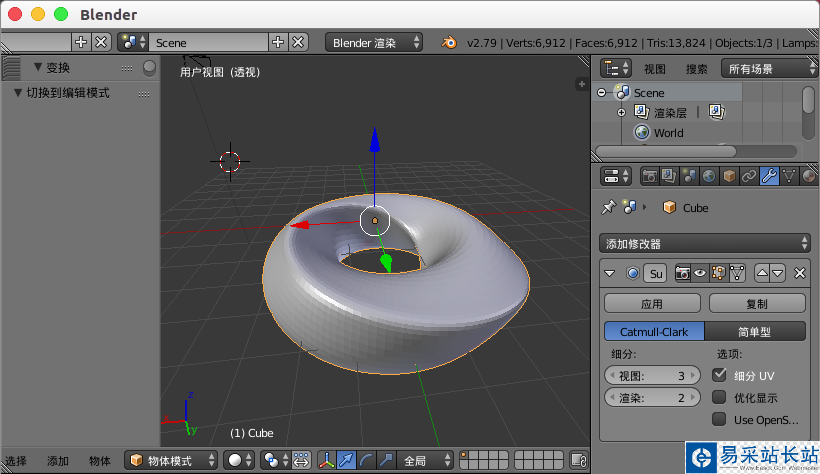Toggle Subsurf modifier edit mode display
Viewport: 820px width, 474px height.
[719, 273]
